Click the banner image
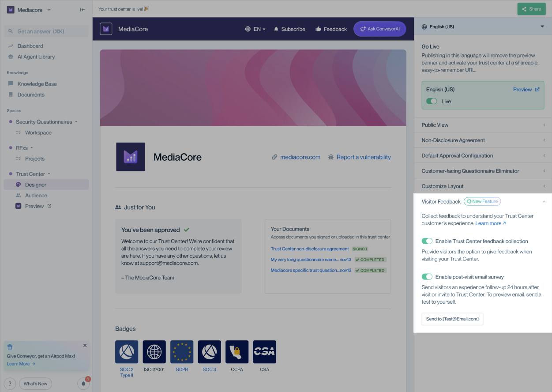 [253, 88]
